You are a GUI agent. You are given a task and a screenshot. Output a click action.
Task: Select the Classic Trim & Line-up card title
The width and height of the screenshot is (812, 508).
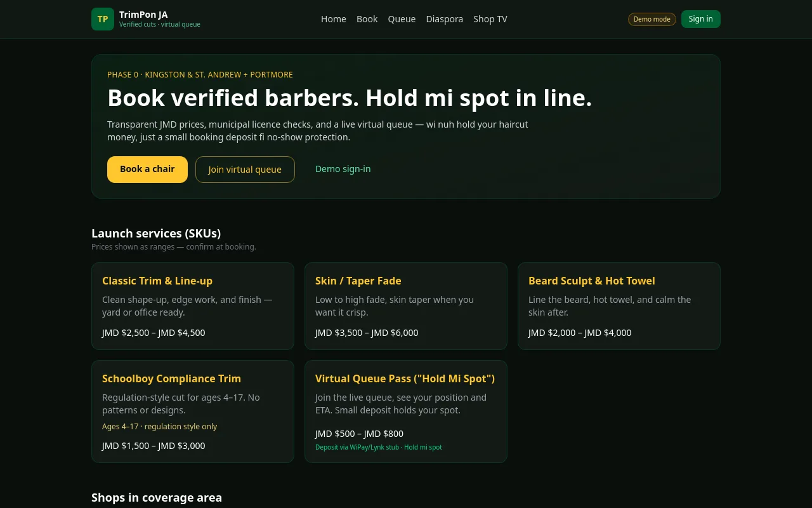tap(157, 281)
